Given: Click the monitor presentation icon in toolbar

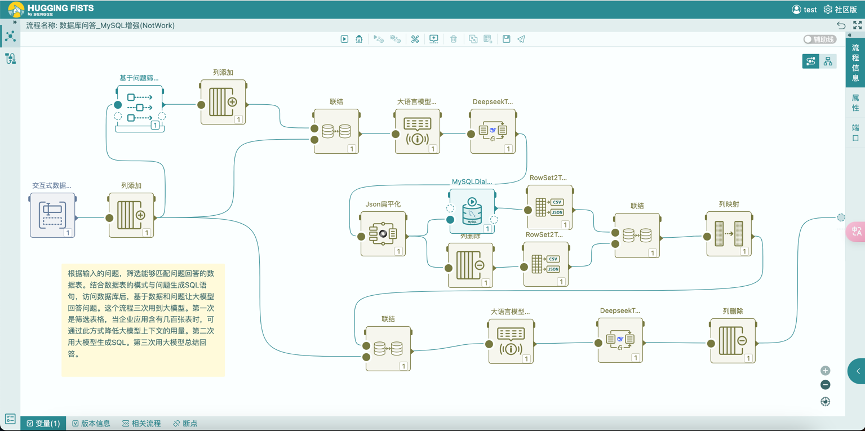Looking at the screenshot, I should (434, 39).
